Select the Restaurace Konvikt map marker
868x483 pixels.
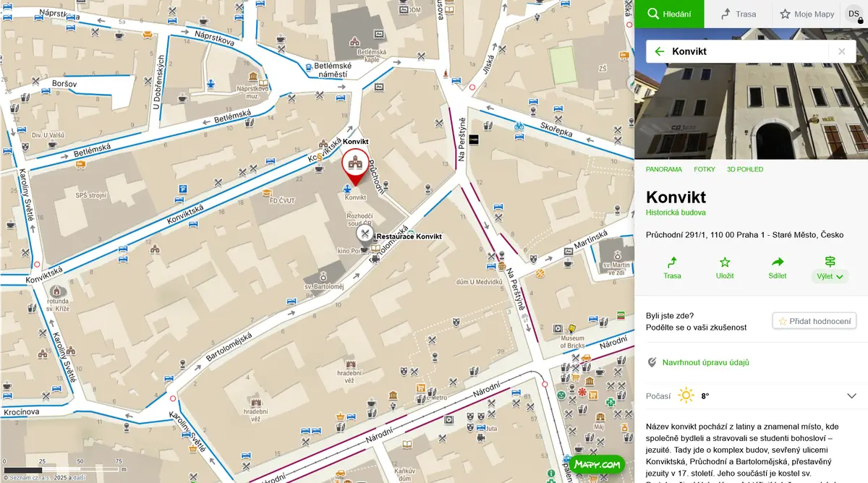365,234
